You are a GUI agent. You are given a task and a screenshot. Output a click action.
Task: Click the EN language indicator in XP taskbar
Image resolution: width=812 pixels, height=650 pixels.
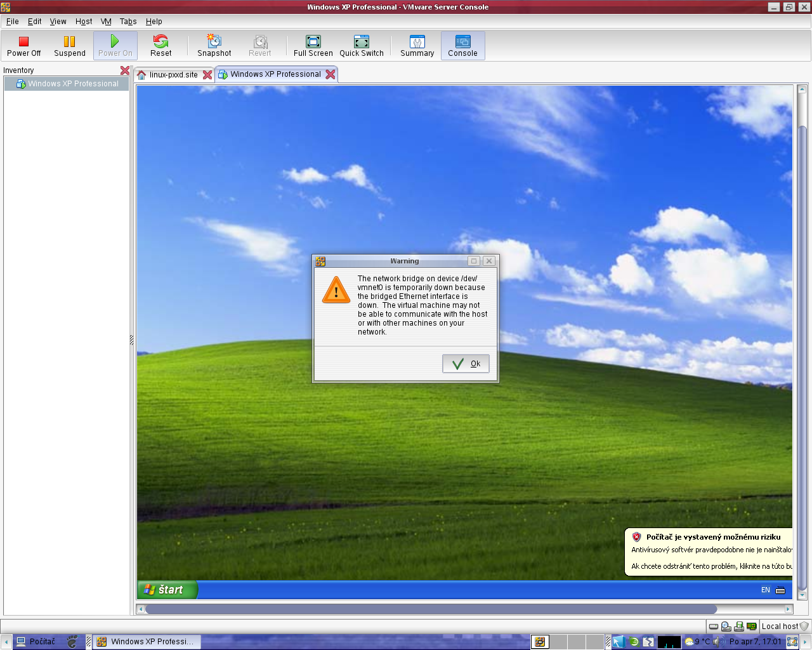(x=766, y=590)
